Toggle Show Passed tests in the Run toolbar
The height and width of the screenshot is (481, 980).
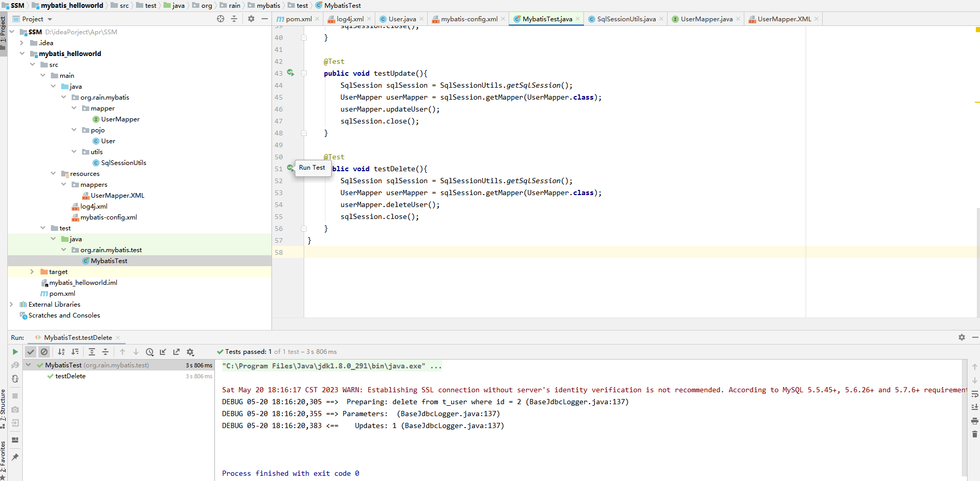tap(31, 352)
